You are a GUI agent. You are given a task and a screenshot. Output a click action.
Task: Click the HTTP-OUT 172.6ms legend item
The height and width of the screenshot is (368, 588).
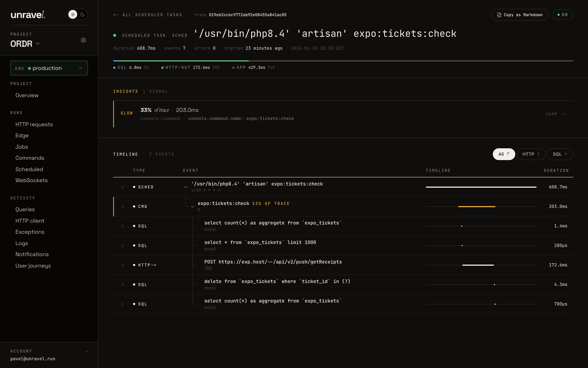pyautogui.click(x=190, y=67)
